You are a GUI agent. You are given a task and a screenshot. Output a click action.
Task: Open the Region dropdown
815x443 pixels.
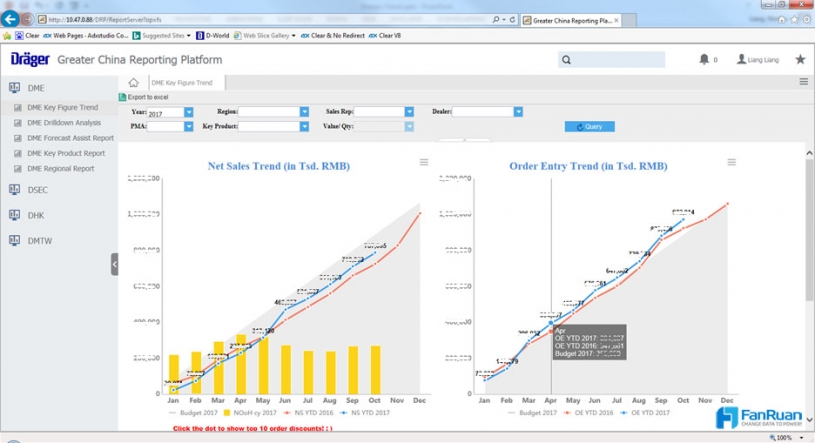tap(304, 112)
